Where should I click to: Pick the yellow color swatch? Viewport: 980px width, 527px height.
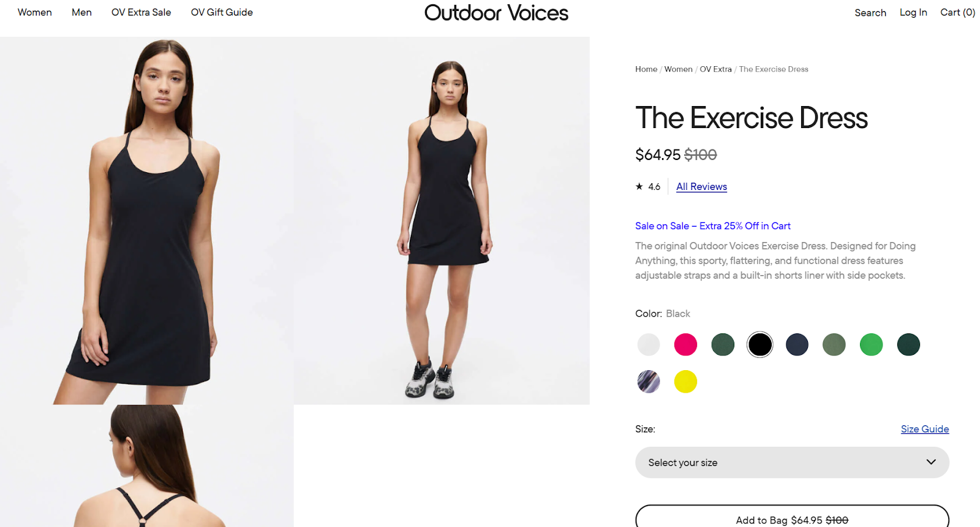[685, 381]
